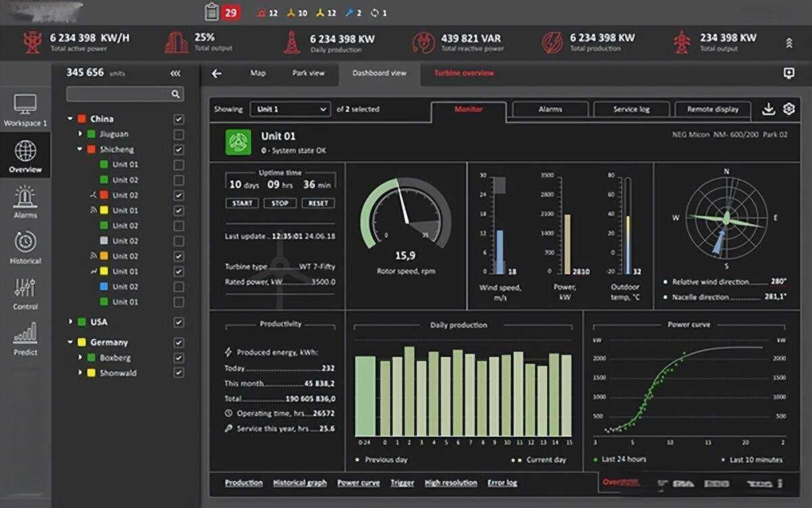Open the settings gear icon in unit panel

pyautogui.click(x=789, y=109)
